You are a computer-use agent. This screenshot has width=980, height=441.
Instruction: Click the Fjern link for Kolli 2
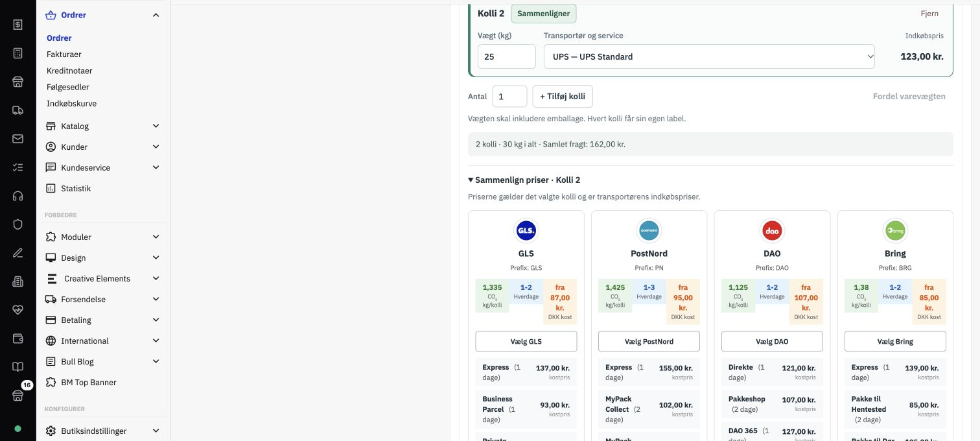pos(929,14)
